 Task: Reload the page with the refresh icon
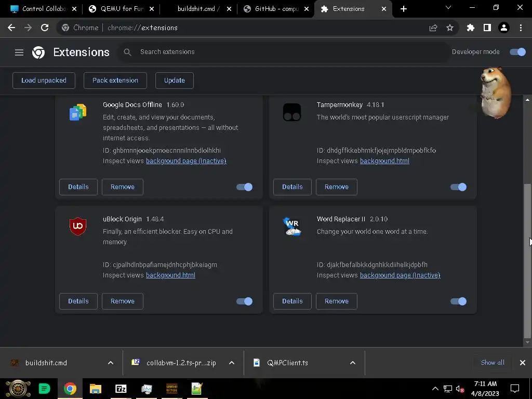(x=45, y=28)
